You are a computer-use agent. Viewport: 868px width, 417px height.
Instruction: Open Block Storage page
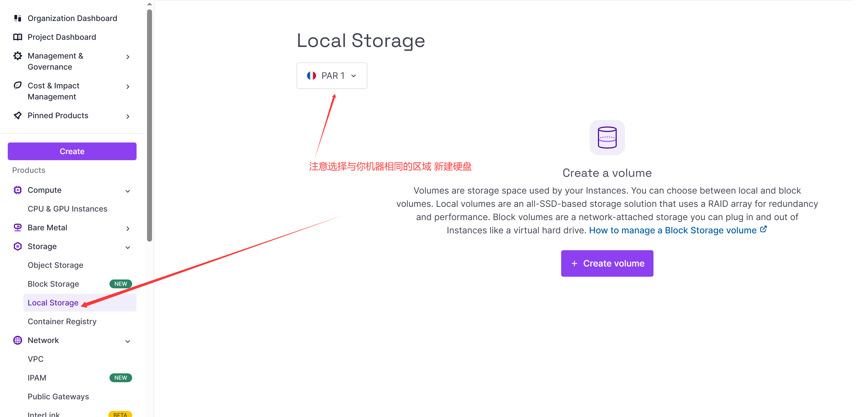53,284
